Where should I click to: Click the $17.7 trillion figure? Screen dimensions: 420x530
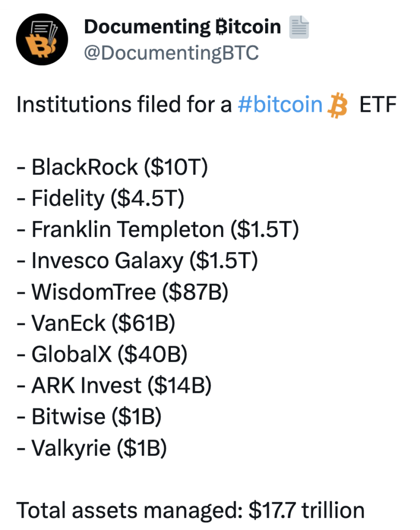[307, 510]
